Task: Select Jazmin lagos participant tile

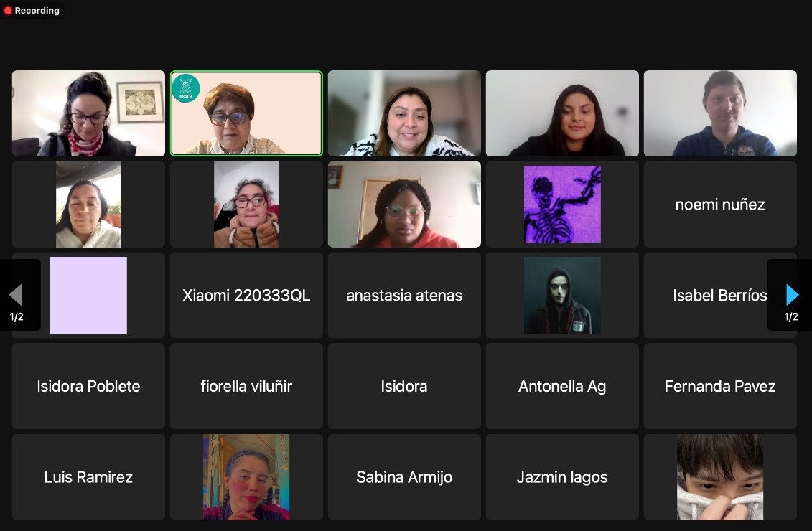Action: [x=562, y=477]
